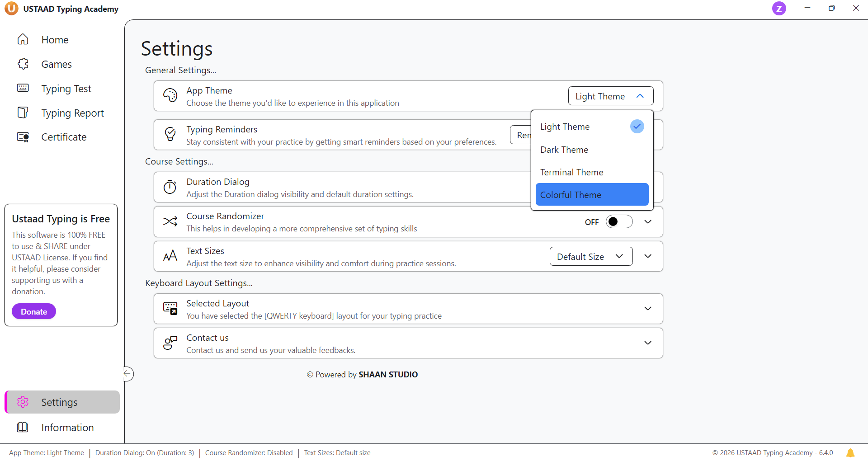
Task: Expand the Contact us section
Action: pos(647,343)
